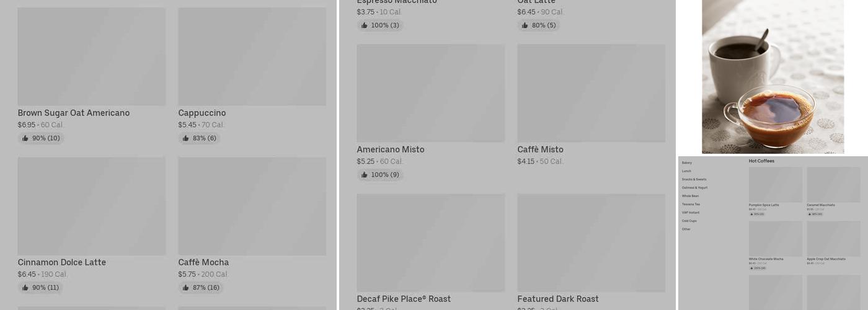868x310 pixels.
Task: Click thumbs-up icon under Americano Misto
Action: click(365, 175)
